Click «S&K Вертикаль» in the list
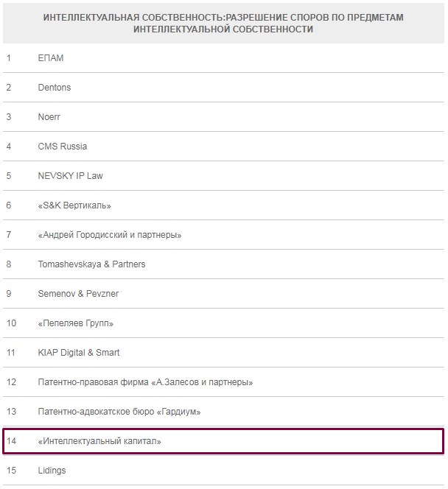Screen dimensions: 448x489 coord(74,205)
